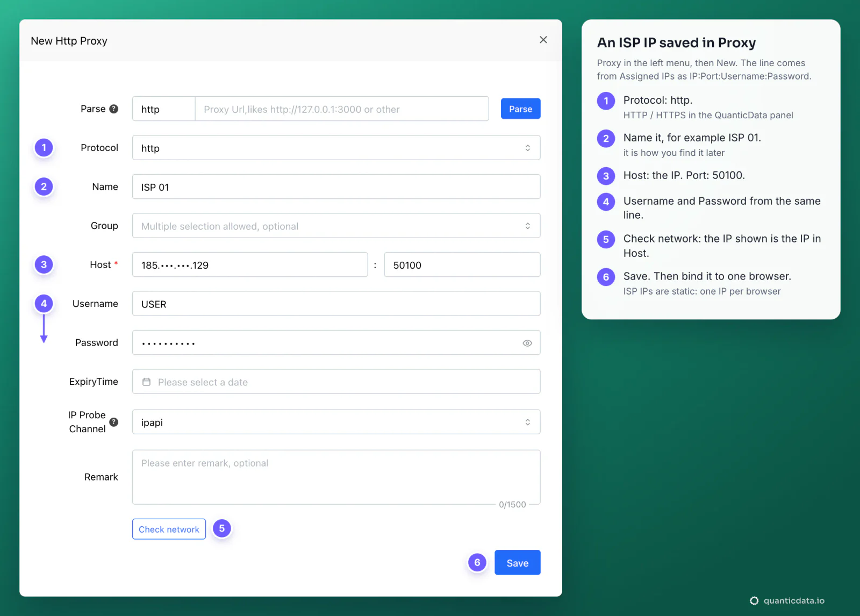Viewport: 860px width, 616px height.
Task: Open the ExpiryTime date picker field
Action: (x=336, y=382)
